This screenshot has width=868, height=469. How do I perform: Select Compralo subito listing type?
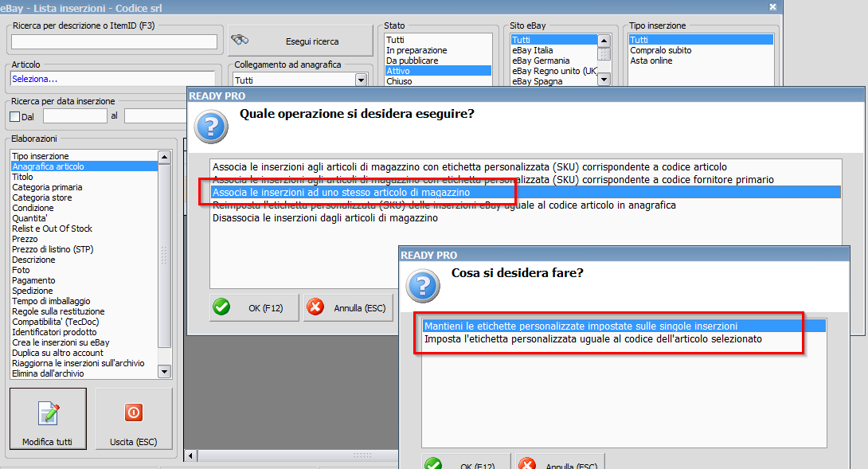(x=701, y=50)
